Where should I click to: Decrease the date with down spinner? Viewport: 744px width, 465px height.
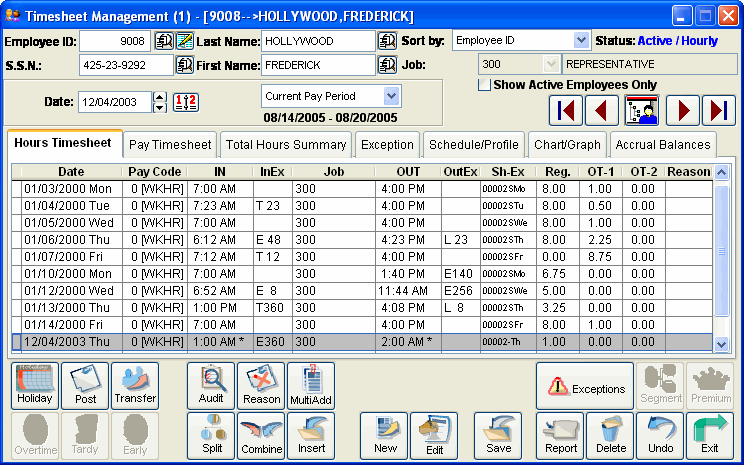coord(160,108)
